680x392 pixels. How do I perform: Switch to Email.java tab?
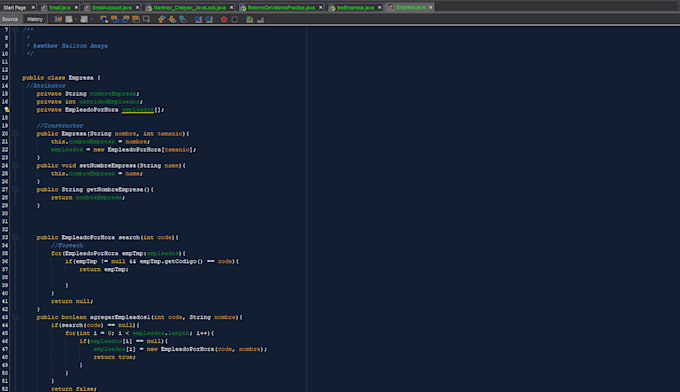point(60,7)
